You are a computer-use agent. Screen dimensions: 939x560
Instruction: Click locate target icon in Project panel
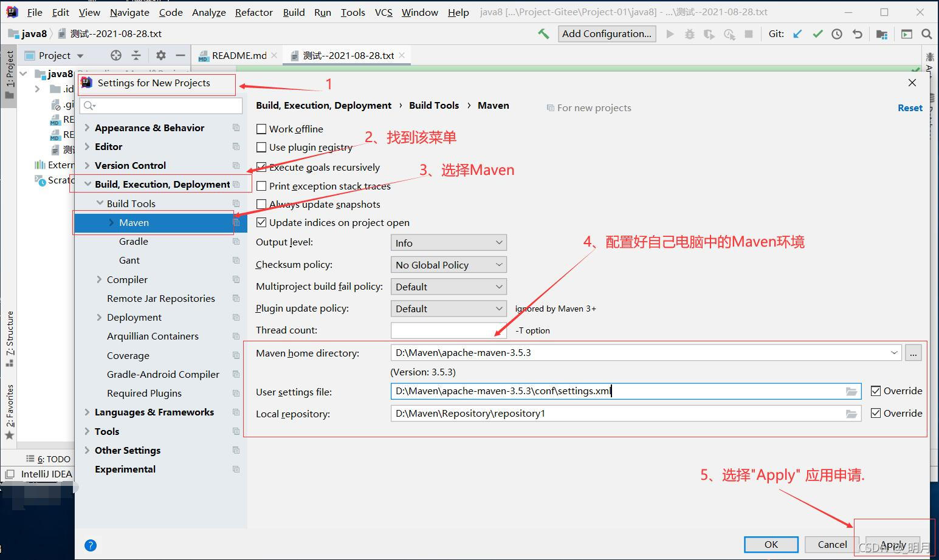[116, 55]
